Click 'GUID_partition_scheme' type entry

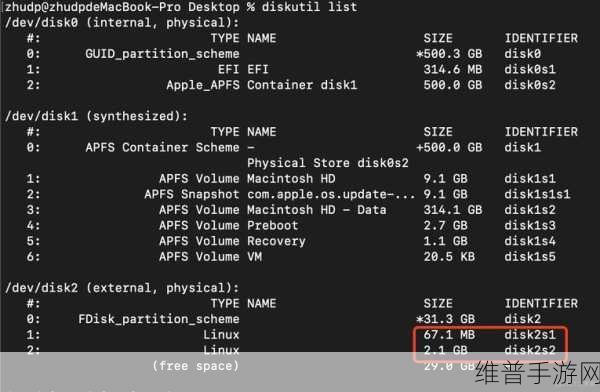click(x=162, y=54)
